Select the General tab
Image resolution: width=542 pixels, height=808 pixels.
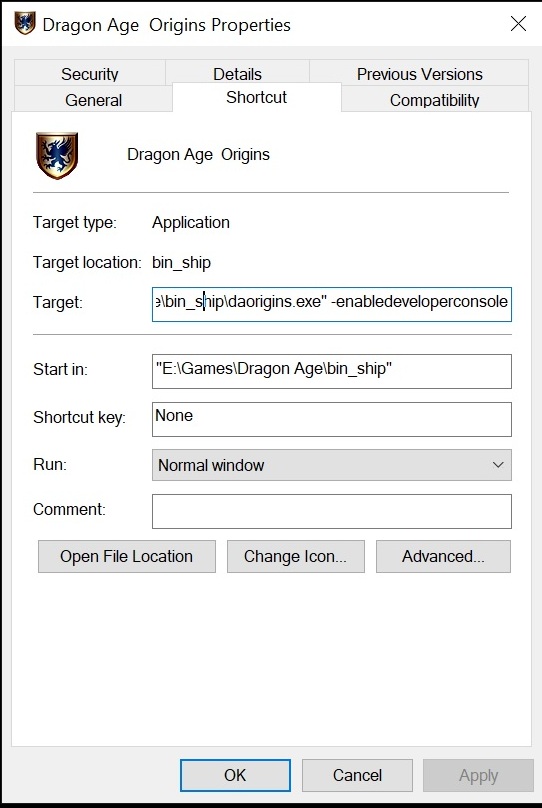coord(93,99)
